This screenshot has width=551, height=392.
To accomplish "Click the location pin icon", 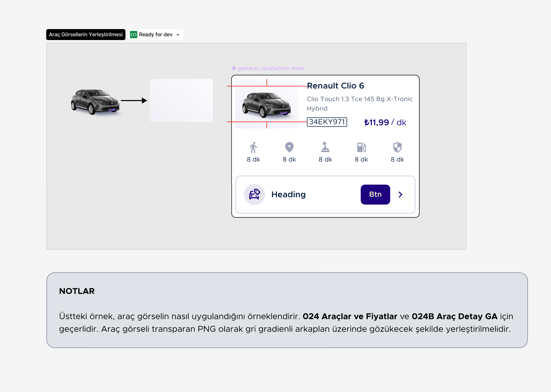I will coord(289,147).
